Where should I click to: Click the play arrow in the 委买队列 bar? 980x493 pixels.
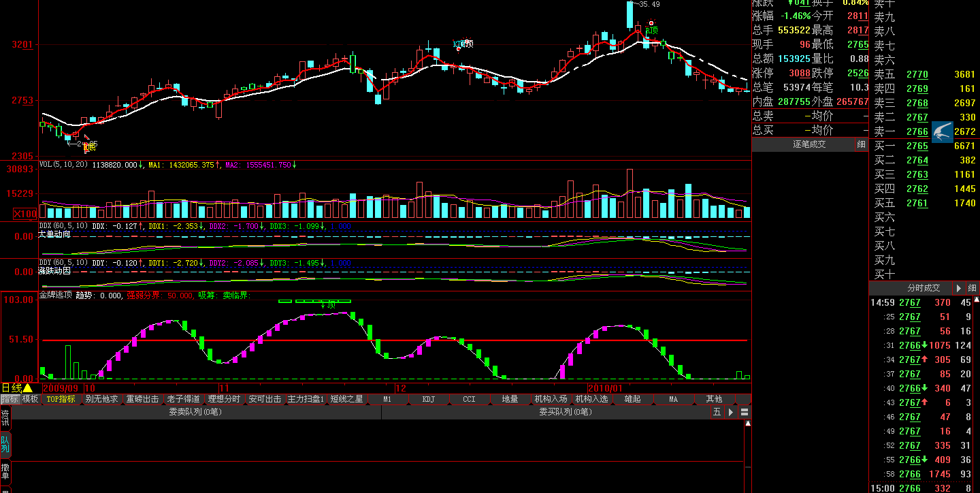pyautogui.click(x=731, y=412)
